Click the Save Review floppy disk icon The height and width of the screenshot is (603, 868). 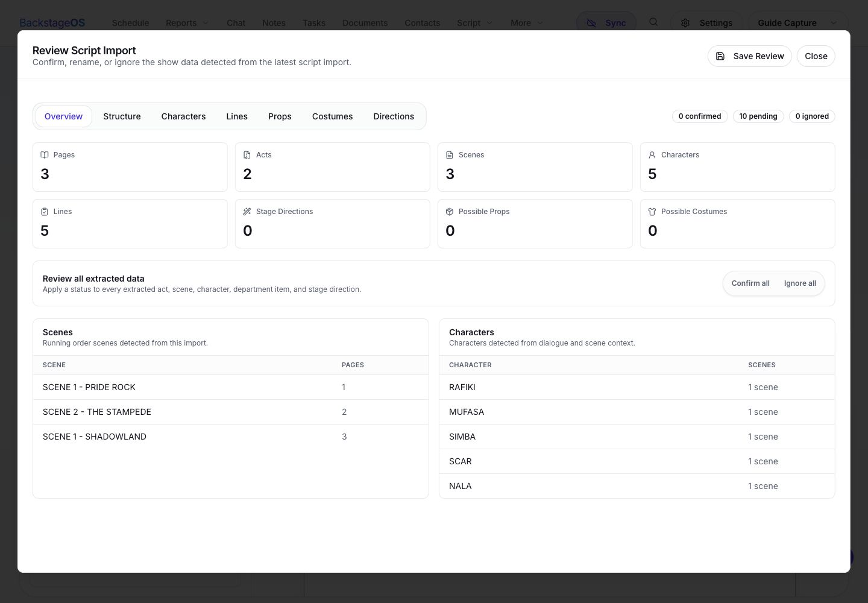click(720, 56)
